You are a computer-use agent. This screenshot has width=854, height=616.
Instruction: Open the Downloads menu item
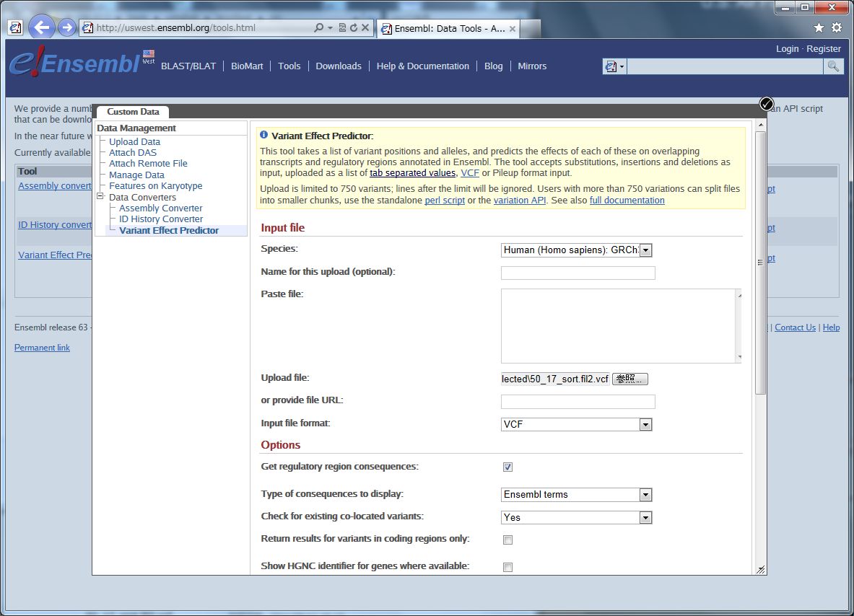click(x=339, y=66)
